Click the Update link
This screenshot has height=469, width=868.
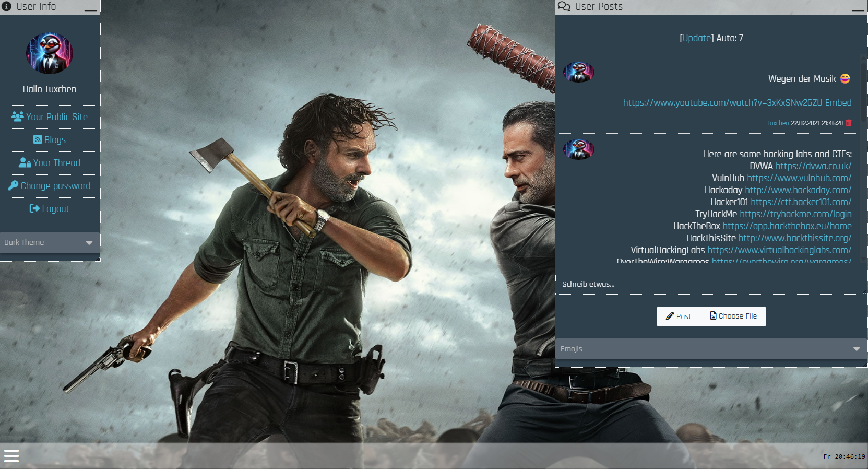pos(696,38)
